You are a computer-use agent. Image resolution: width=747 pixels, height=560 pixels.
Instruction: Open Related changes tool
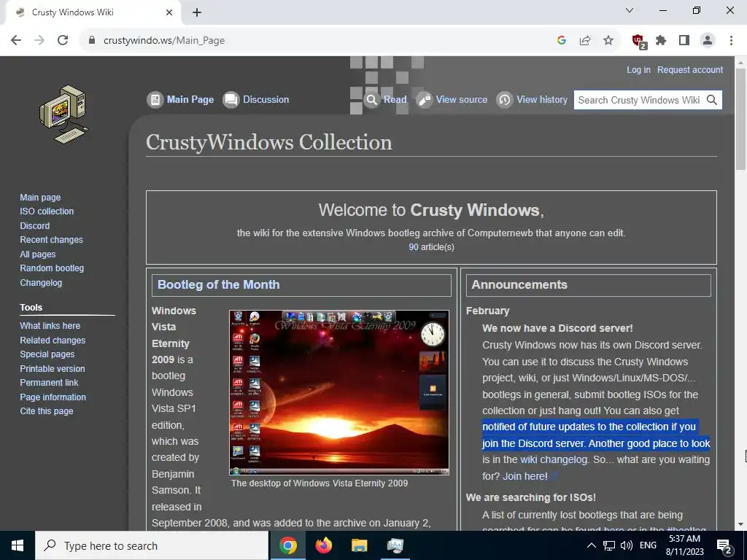point(53,340)
